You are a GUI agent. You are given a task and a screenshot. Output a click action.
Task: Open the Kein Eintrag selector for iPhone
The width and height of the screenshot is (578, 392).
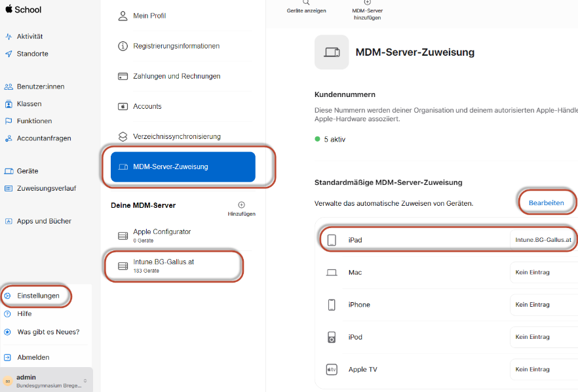533,304
